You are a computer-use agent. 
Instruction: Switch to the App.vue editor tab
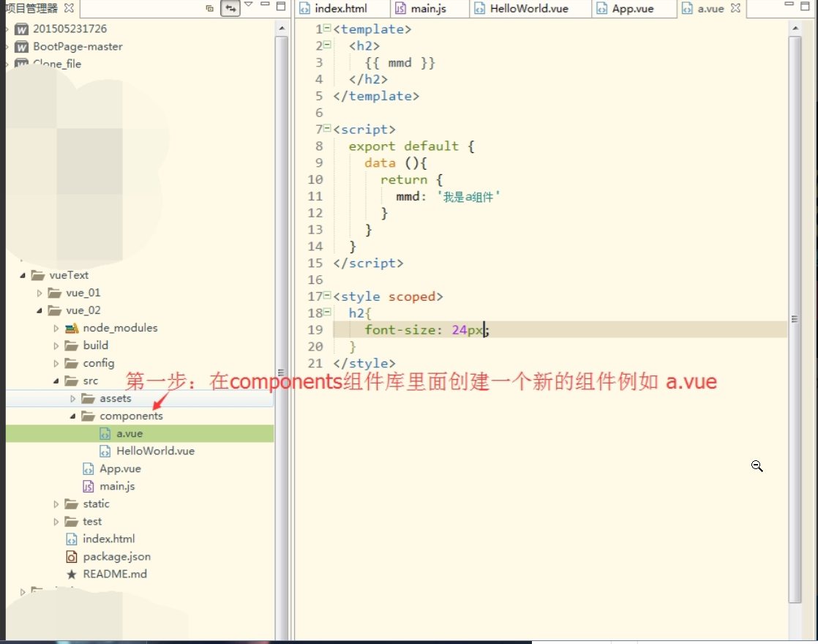tap(632, 8)
